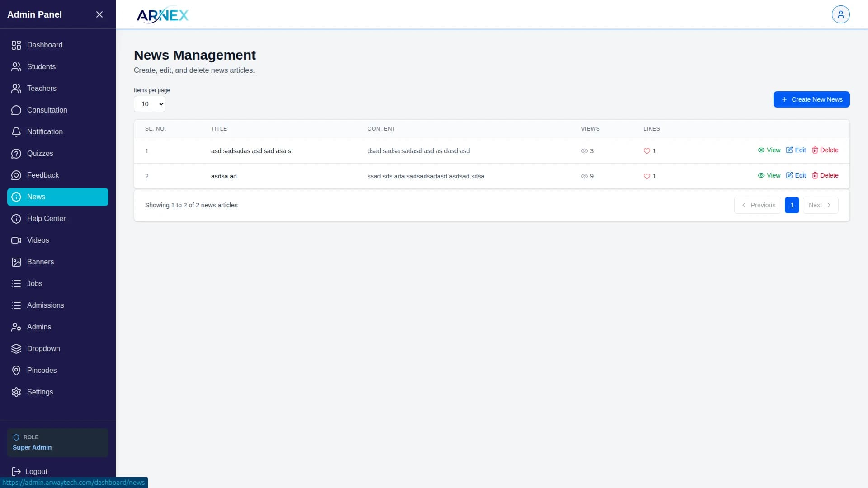868x488 pixels.
Task: Go to Previous page
Action: point(758,205)
